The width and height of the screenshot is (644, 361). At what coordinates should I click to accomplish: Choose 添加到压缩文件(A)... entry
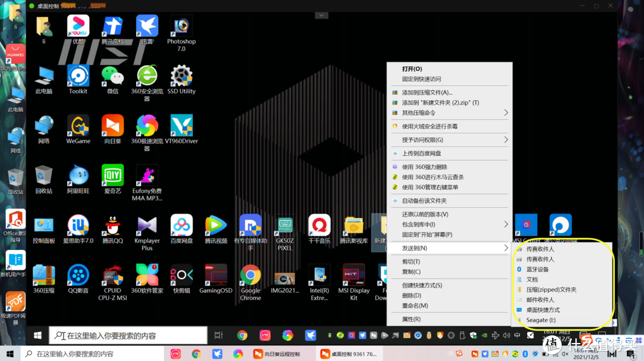click(x=450, y=92)
